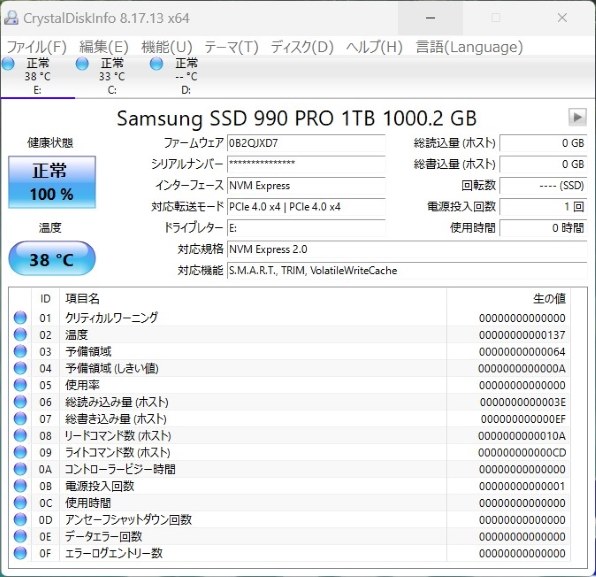Click the 総読込量 (ホスト) value 0 GB
The height and width of the screenshot is (577, 596).
543,143
